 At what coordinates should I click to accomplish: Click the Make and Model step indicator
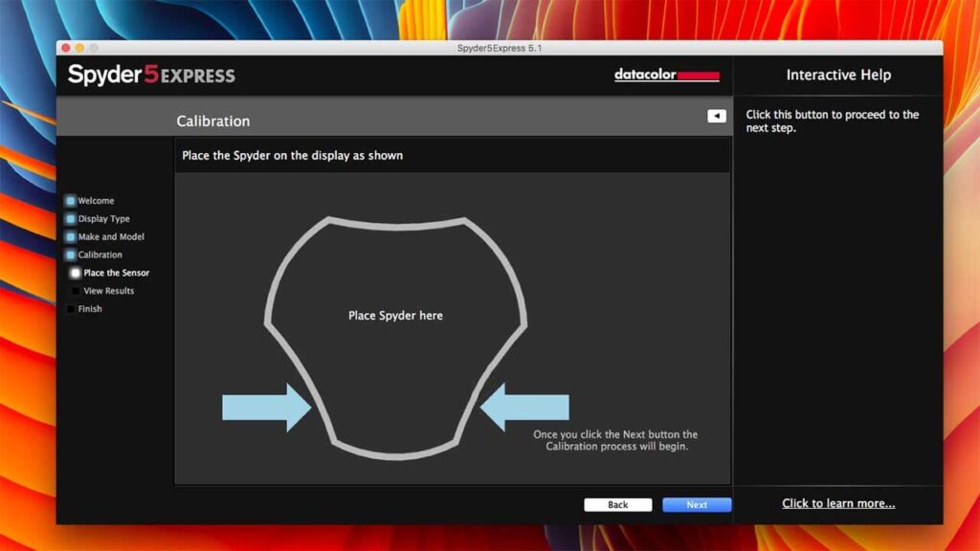point(71,237)
